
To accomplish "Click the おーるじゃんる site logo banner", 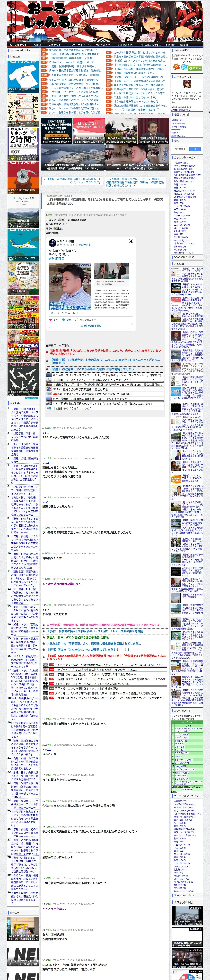I will 105,21.
